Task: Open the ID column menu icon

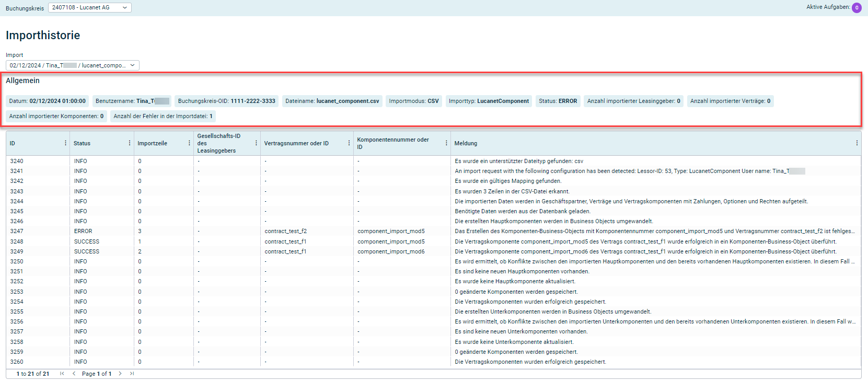Action: [x=65, y=143]
